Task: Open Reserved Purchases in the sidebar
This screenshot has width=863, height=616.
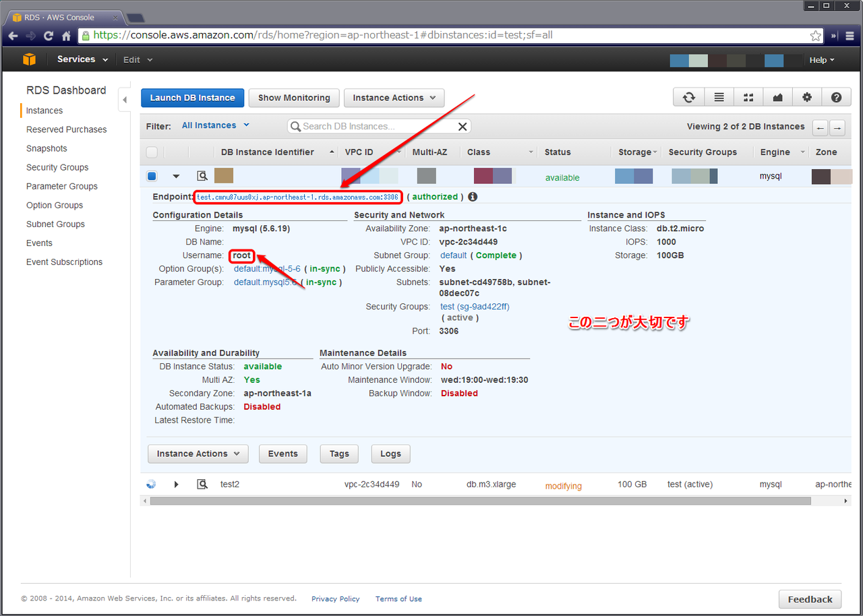Action: tap(67, 129)
